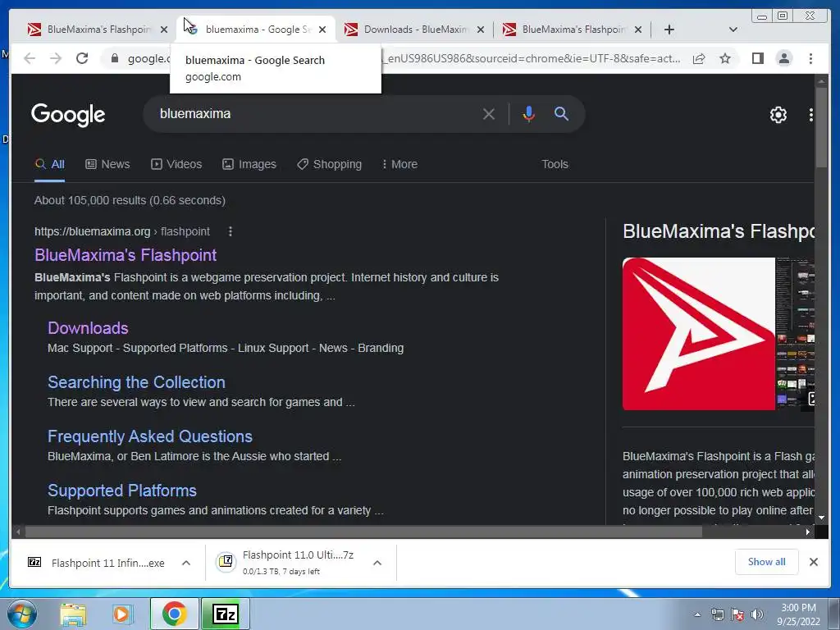Expand options for Flashpoint 11.0 Ultimate 7z download
Image resolution: width=840 pixels, height=630 pixels.
coord(377,563)
